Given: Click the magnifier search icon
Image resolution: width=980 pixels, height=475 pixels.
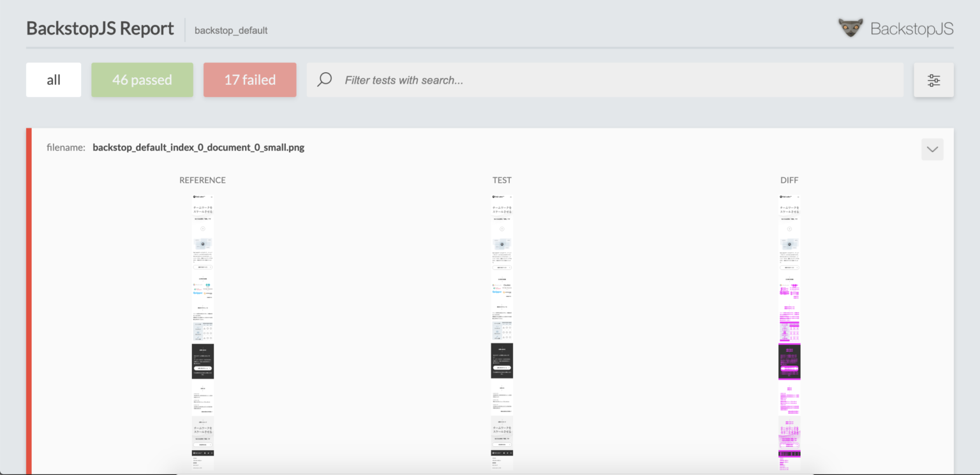Looking at the screenshot, I should click(325, 80).
